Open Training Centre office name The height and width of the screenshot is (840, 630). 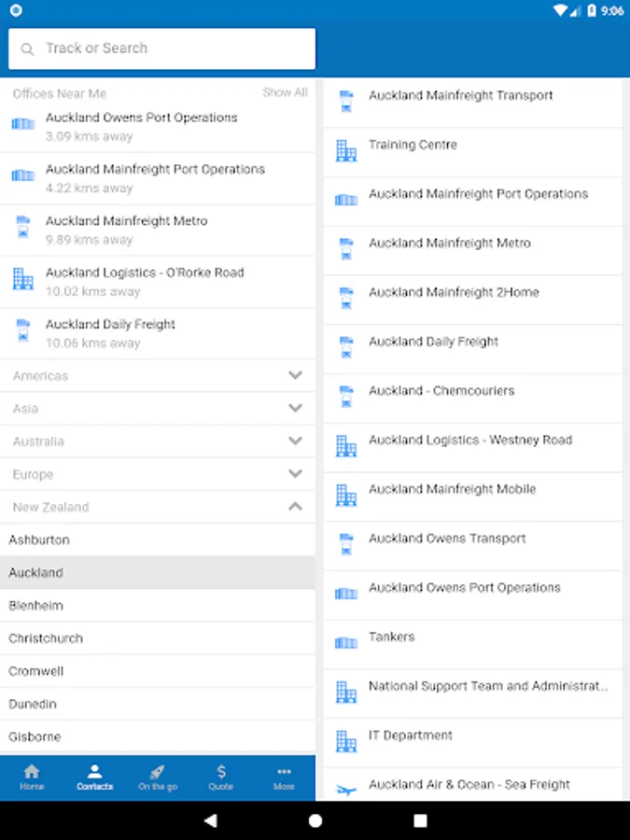[x=413, y=145]
